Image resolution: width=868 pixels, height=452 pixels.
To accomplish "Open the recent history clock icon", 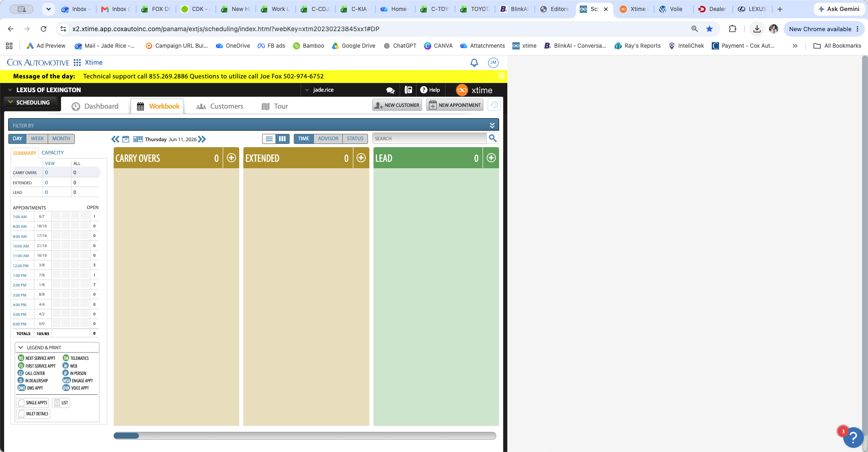I will tap(494, 105).
